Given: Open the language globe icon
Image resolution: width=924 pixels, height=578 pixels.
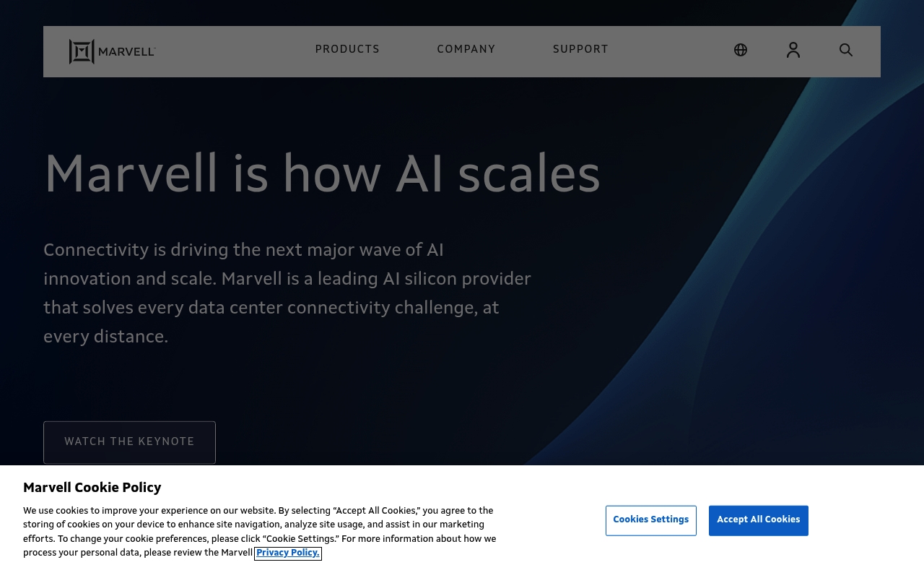Looking at the screenshot, I should point(741,50).
